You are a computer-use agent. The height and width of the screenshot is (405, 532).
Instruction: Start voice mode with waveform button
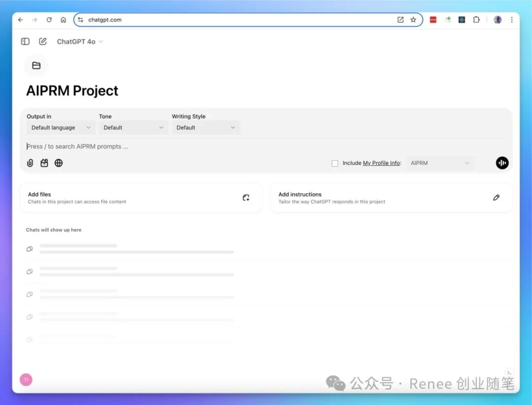[x=502, y=163]
